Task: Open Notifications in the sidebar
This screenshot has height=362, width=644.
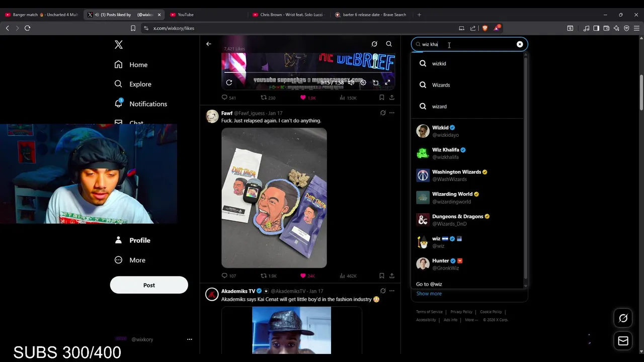Action: 141,104
